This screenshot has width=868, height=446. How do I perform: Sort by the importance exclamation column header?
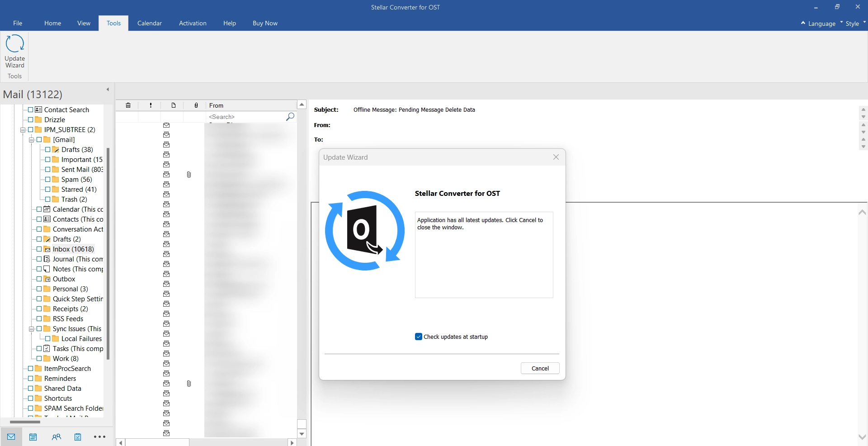click(x=151, y=105)
